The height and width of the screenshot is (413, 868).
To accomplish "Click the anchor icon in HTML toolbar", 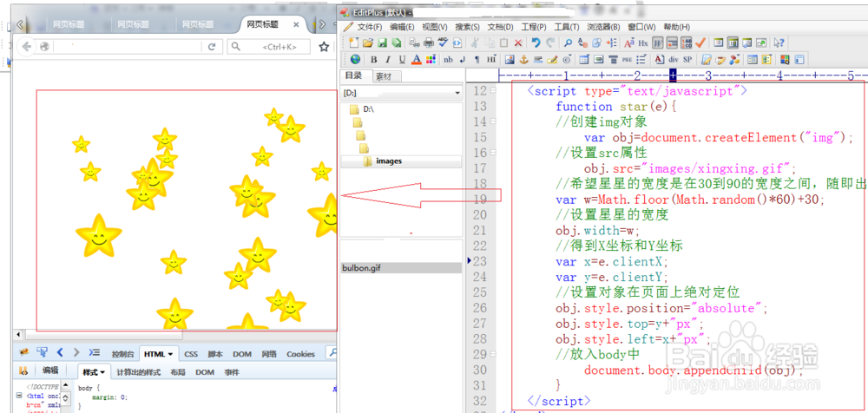I will pyautogui.click(x=523, y=59).
